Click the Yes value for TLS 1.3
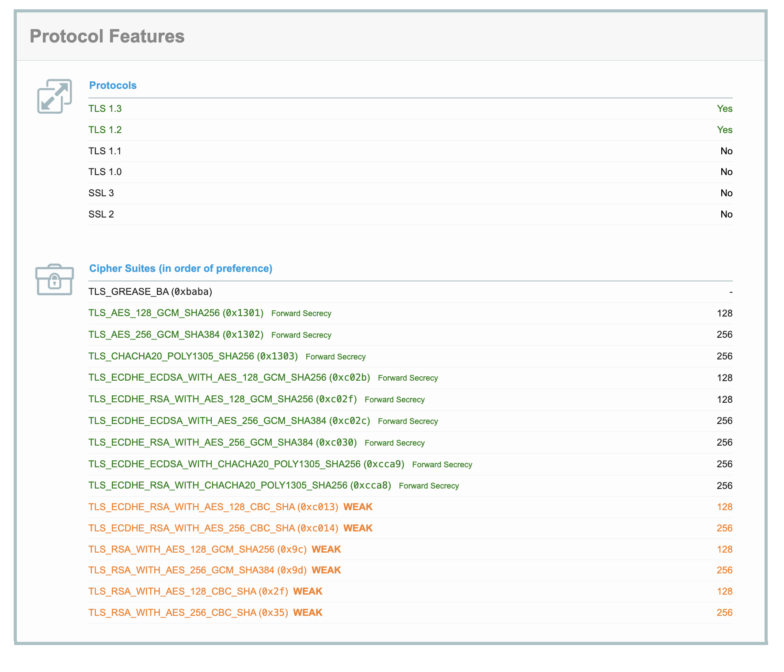 (724, 109)
